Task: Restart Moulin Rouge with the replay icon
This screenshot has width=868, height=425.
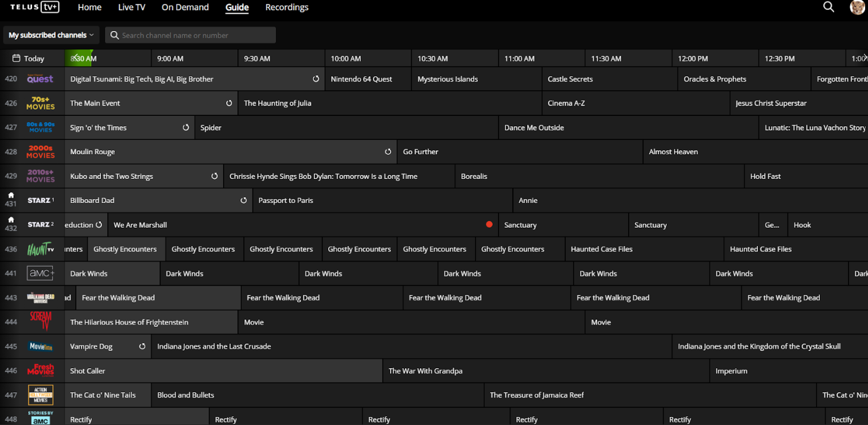Action: (x=388, y=152)
